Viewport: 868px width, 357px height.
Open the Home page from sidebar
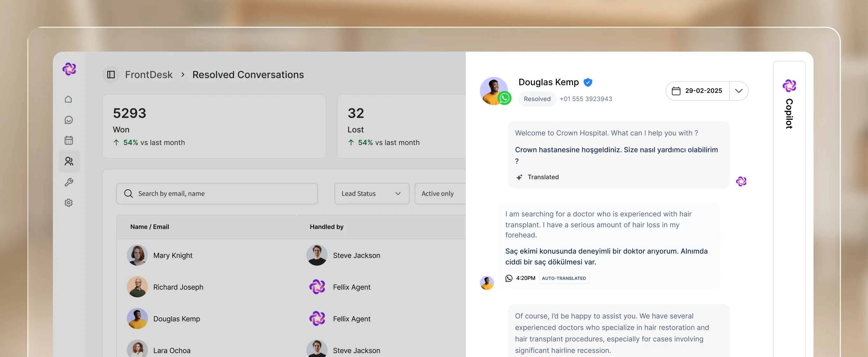(68, 99)
